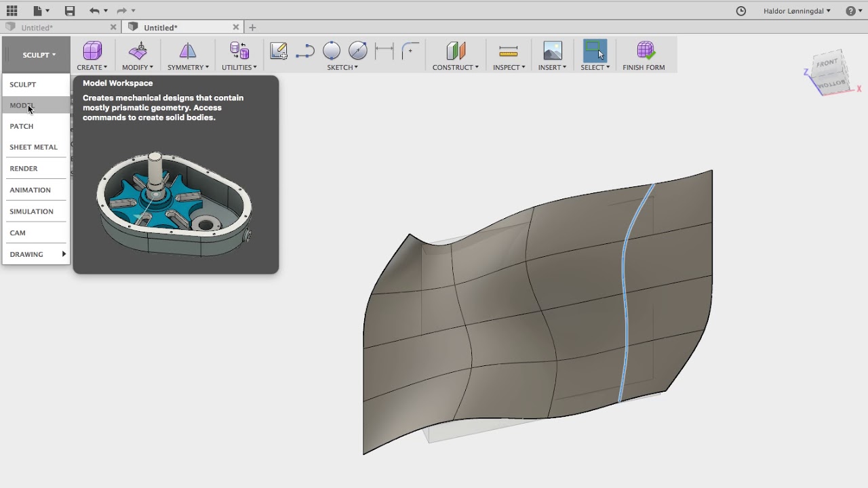
Task: Click the Create Sketch icon
Action: [278, 51]
